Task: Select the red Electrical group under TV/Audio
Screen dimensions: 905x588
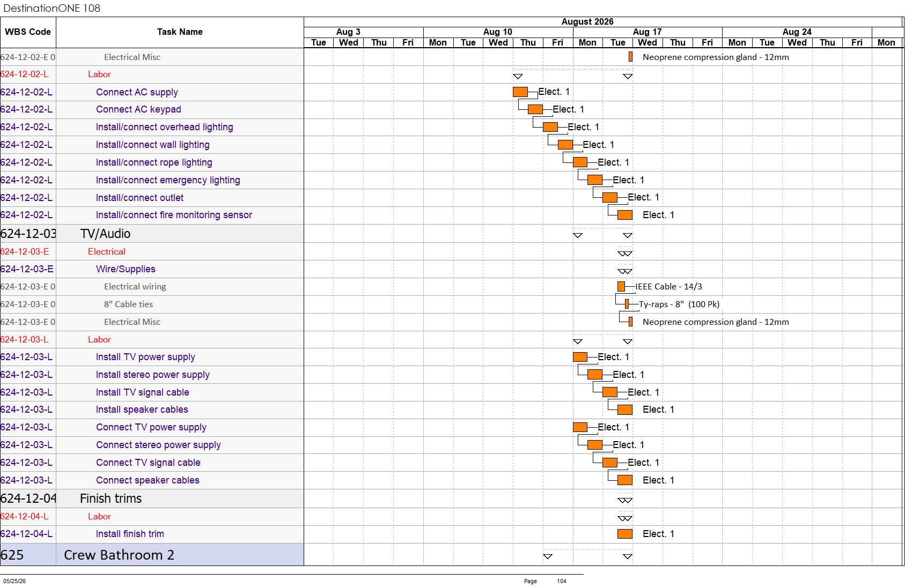Action: coord(107,251)
